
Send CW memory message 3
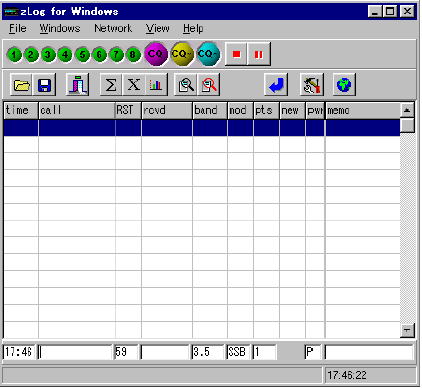pos(48,55)
